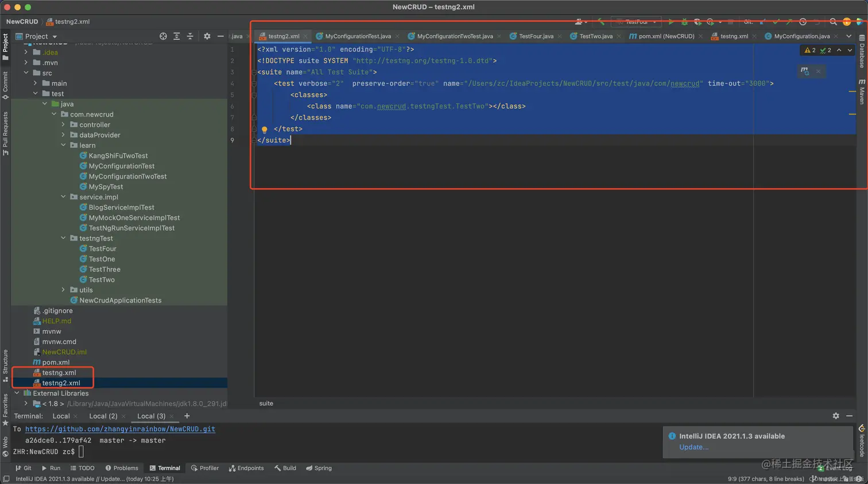
Task: Click Collapse All in Project panel
Action: [x=190, y=36]
